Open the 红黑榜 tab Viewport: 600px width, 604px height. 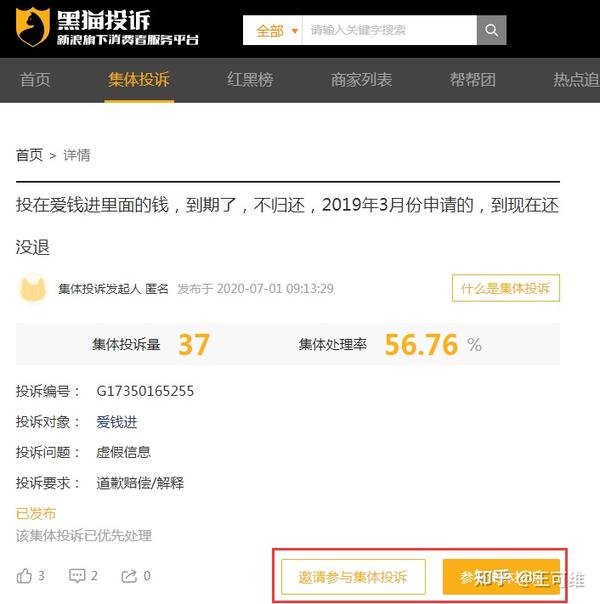tap(250, 80)
